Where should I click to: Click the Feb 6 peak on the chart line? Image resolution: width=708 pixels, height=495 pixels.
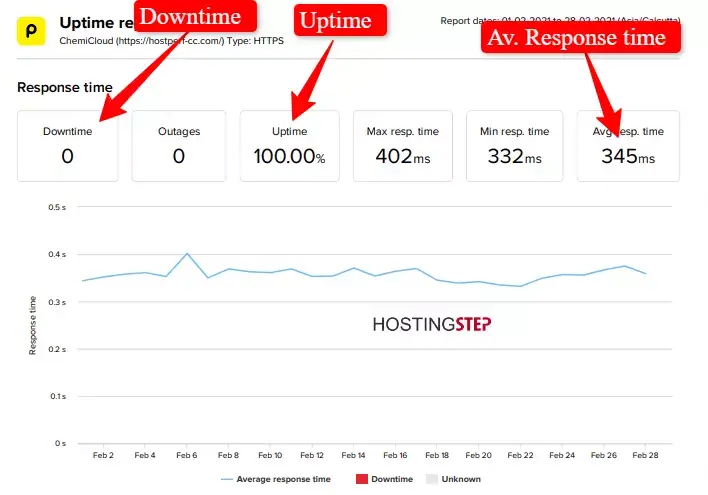click(187, 254)
